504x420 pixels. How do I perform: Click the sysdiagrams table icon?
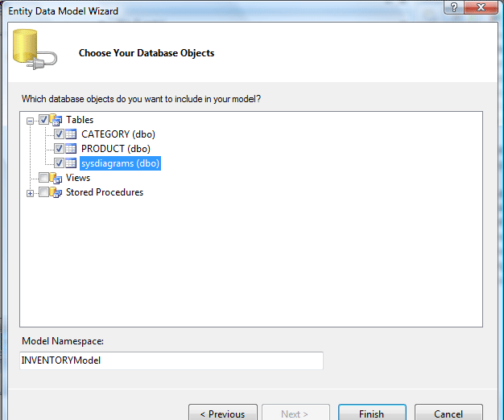(x=71, y=163)
